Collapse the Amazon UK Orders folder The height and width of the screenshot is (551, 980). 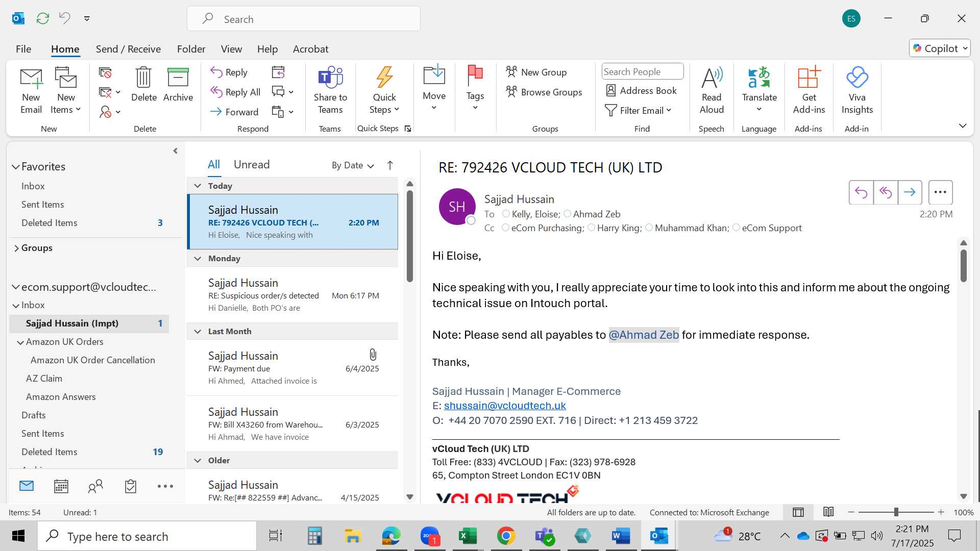point(20,342)
